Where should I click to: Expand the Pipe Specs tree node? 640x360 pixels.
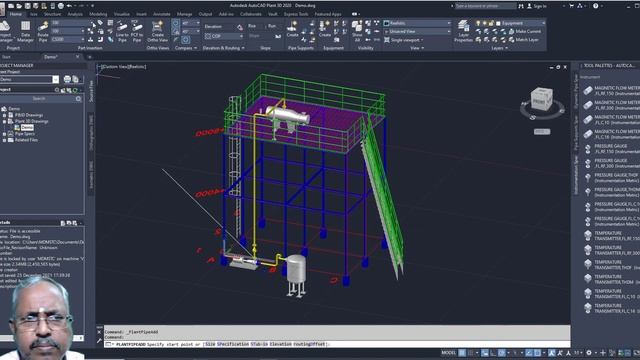pyautogui.click(x=4, y=134)
